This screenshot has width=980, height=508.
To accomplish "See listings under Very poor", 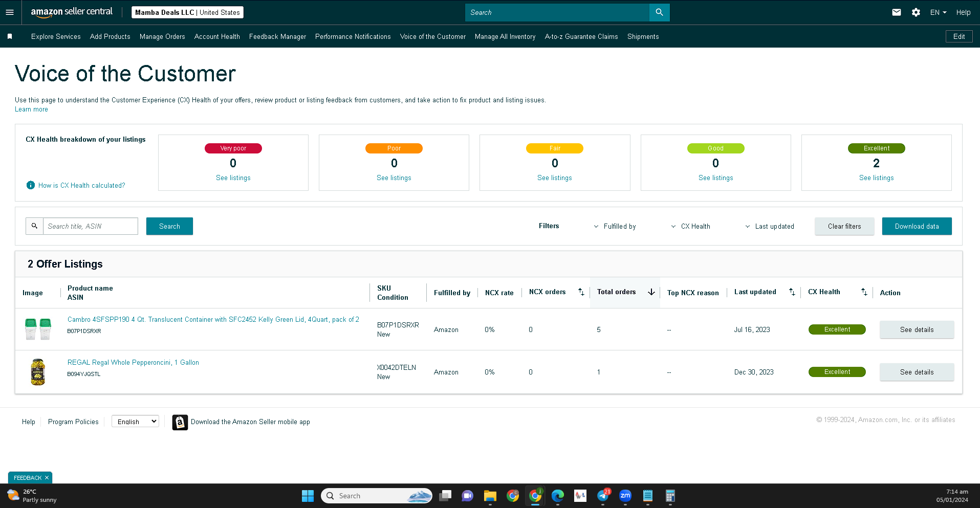I will [233, 178].
